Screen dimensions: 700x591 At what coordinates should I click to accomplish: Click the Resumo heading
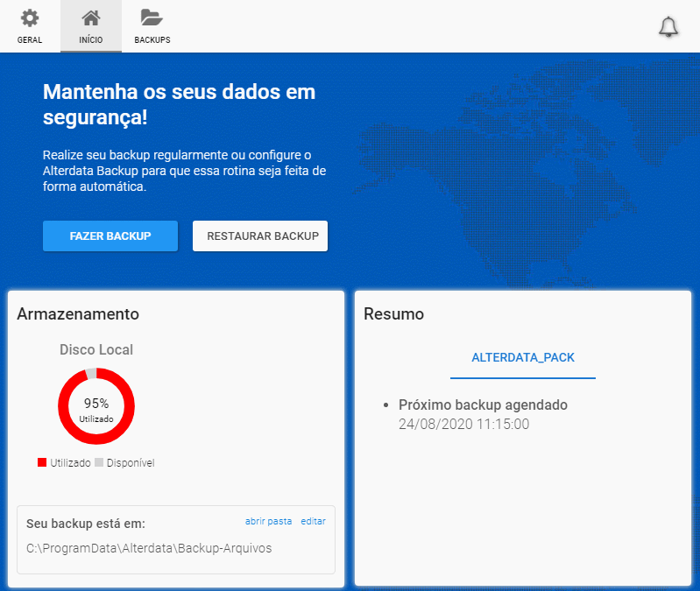point(393,314)
